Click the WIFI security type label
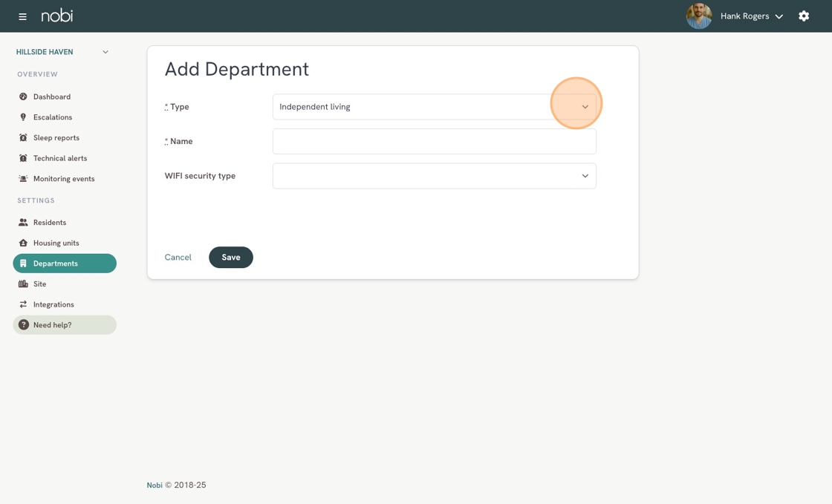The width and height of the screenshot is (832, 504). click(x=200, y=175)
